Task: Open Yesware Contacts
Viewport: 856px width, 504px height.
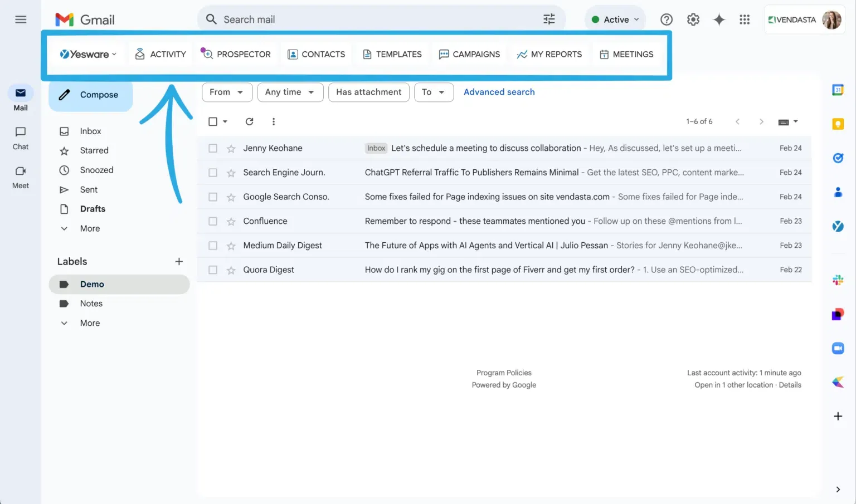Action: [316, 54]
